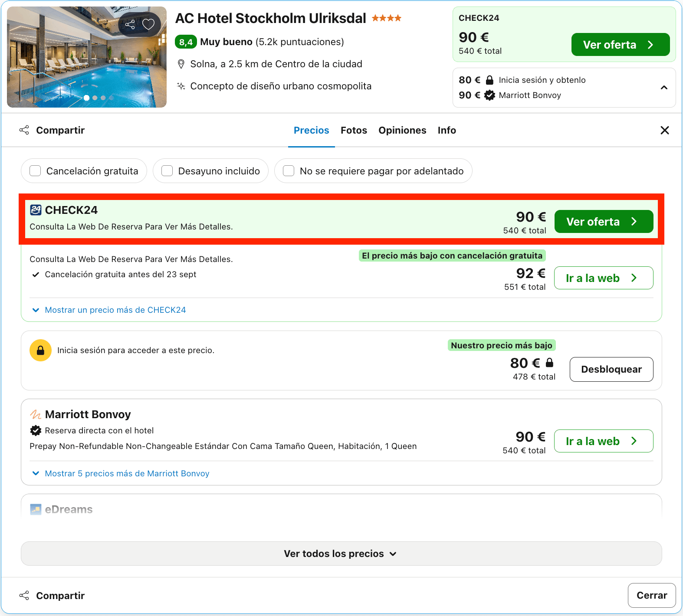Click the 478 € total price text
683x616 pixels.
pyautogui.click(x=534, y=377)
